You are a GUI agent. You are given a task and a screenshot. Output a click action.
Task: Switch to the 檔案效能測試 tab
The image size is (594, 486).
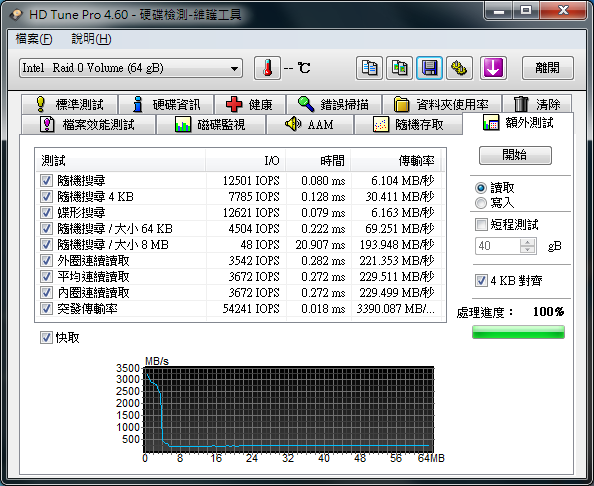[x=88, y=124]
